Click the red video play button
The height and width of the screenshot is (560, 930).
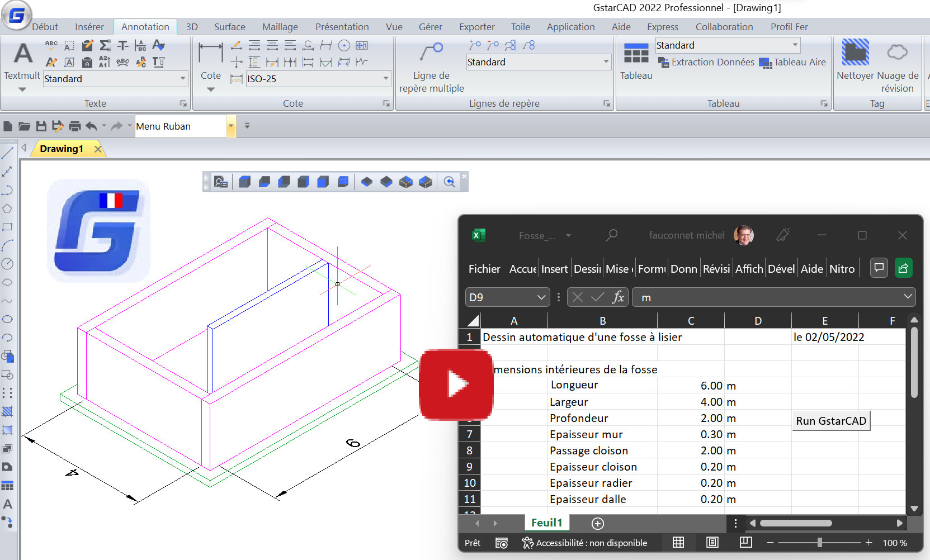[456, 385]
